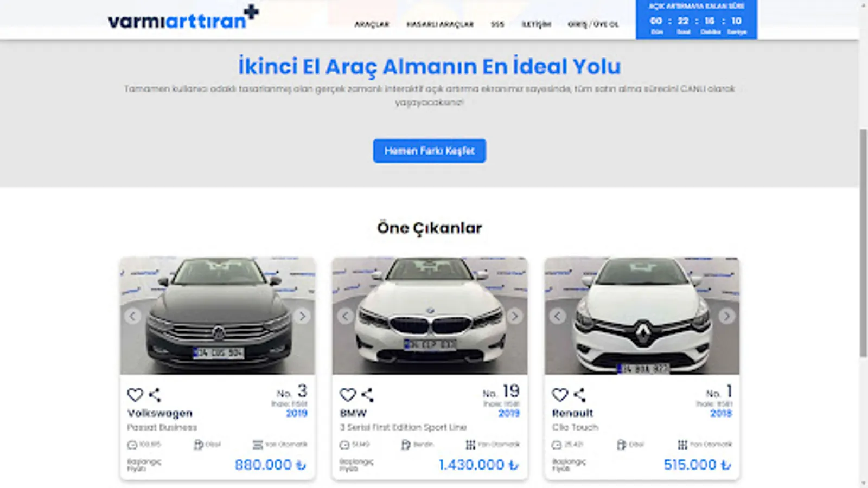The image size is (868, 488).
Task: Share the BMW listing
Action: pos(367,395)
